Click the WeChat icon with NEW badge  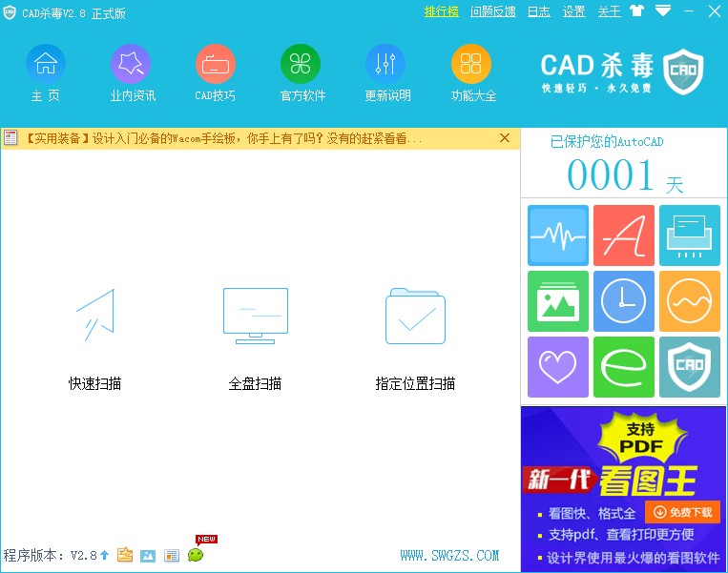(196, 555)
